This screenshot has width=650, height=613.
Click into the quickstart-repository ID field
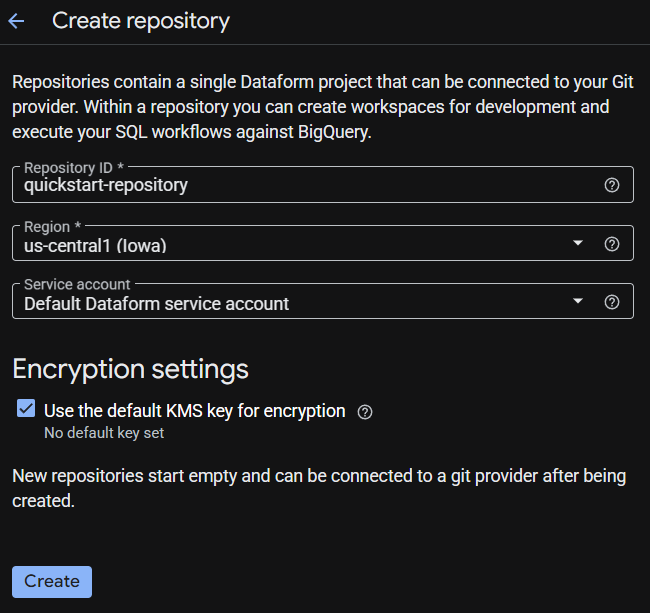323,184
